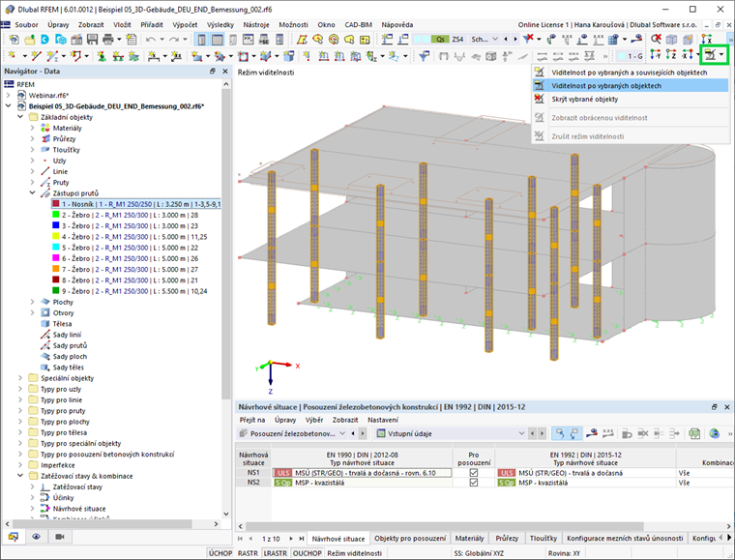
Task: Click red color swatch of 1 - Nosník
Action: tap(56, 204)
